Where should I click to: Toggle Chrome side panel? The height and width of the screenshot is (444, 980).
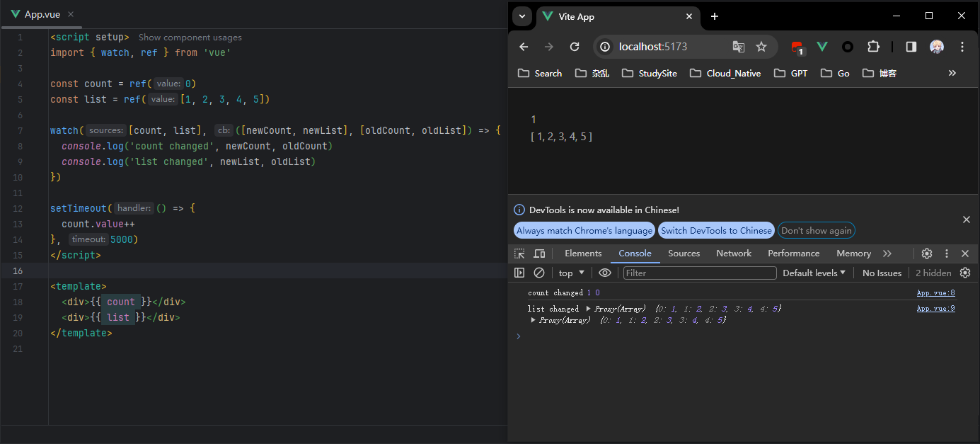(911, 47)
